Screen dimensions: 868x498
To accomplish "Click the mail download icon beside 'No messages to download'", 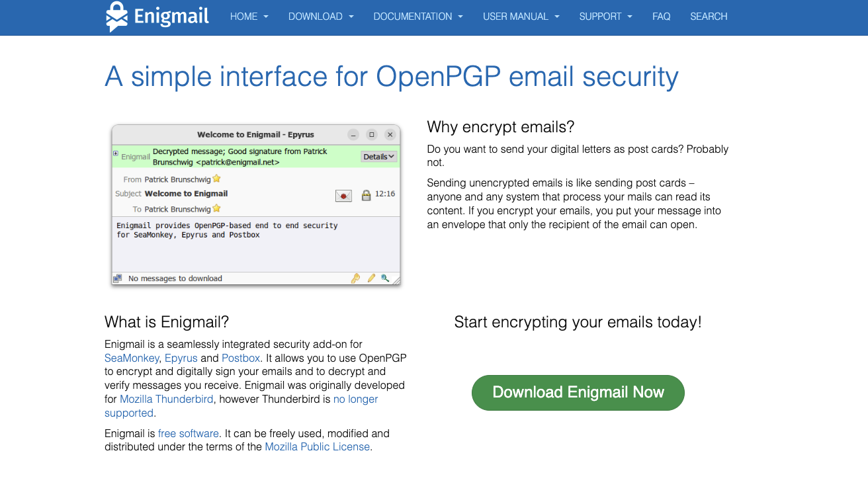I will [x=118, y=278].
